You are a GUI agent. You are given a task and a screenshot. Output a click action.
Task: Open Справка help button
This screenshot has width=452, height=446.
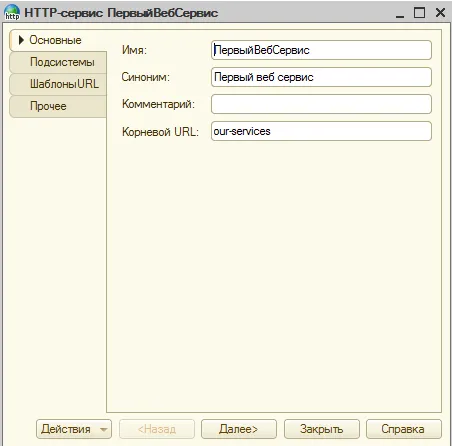pyautogui.click(x=403, y=429)
